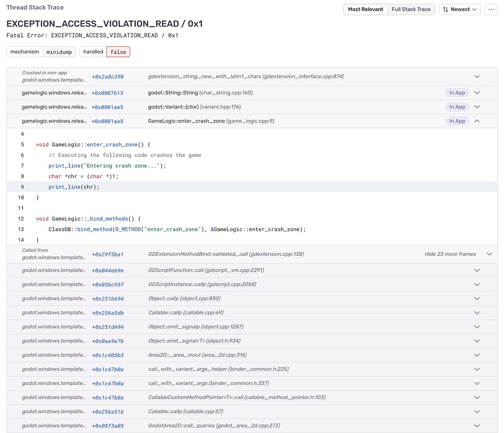Viewport: 504px width, 433px height.
Task: Click the +0x0007613 address link
Action: tap(108, 93)
